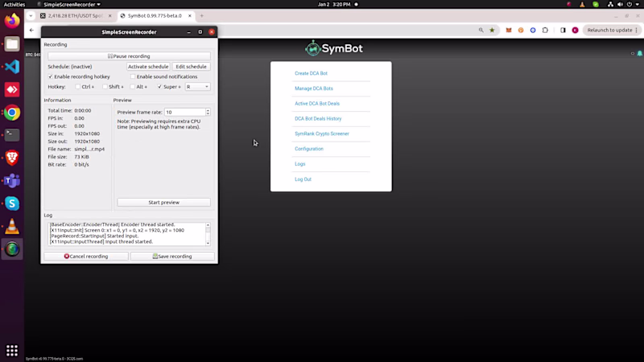Select the SymBot 0.99.775-beta.0 tab
This screenshot has width=644, height=362.
155,15
